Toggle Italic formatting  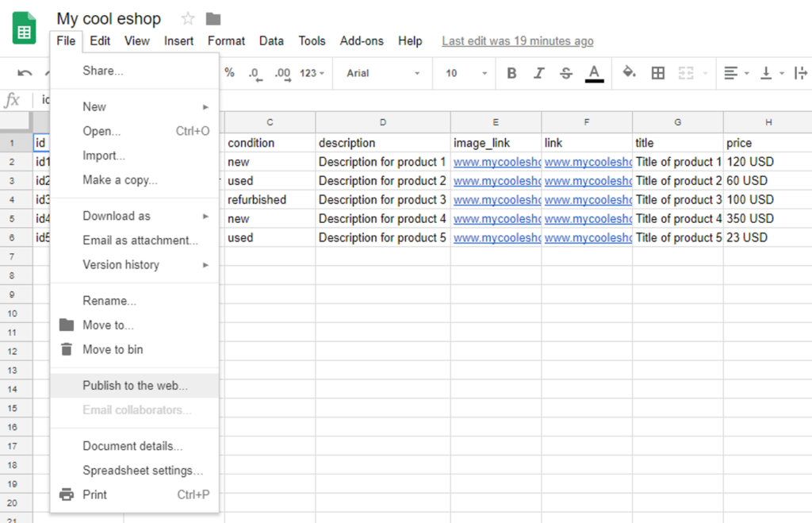[x=538, y=73]
